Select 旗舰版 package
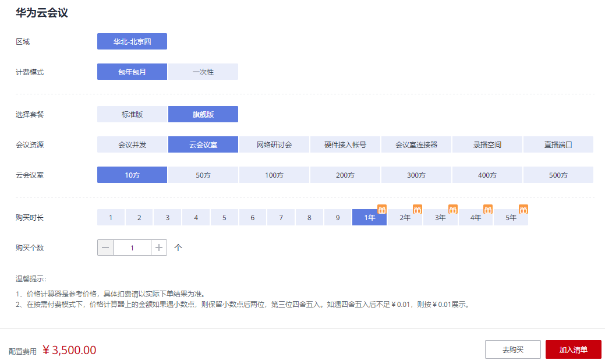 [x=203, y=114]
